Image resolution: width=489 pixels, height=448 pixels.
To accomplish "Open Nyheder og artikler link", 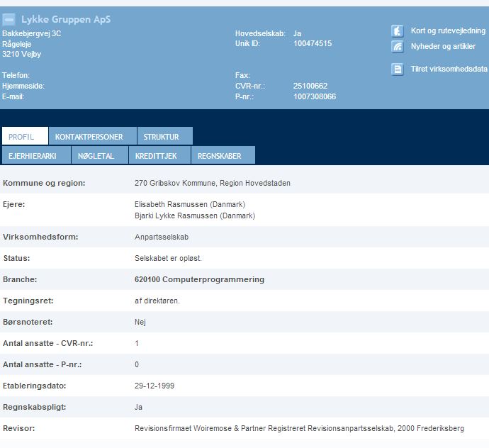I will click(443, 46).
